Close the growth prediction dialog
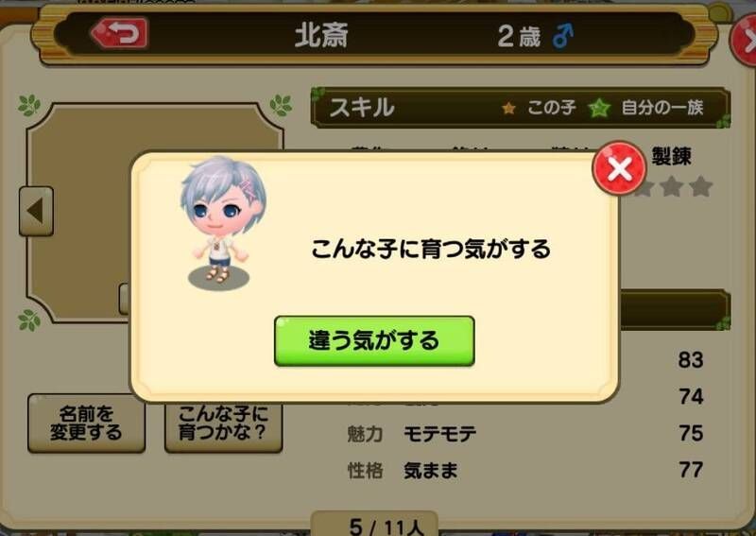This screenshot has height=536, width=756. (x=619, y=168)
